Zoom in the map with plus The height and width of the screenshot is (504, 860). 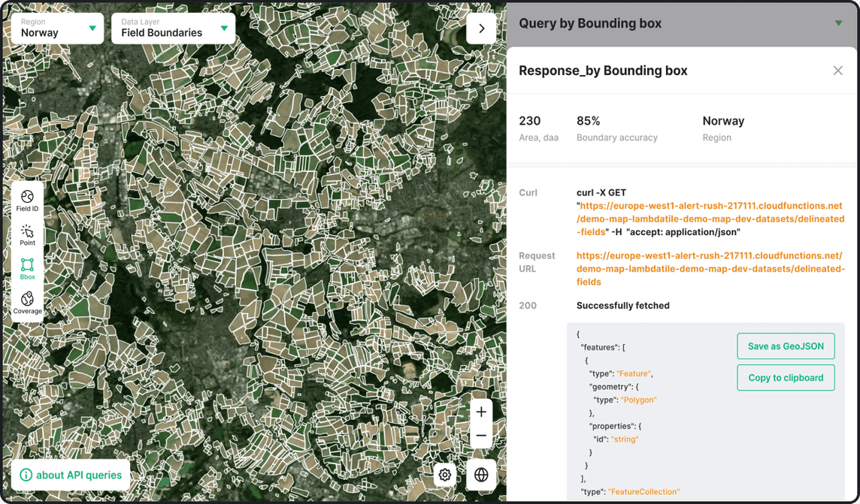[x=481, y=412]
